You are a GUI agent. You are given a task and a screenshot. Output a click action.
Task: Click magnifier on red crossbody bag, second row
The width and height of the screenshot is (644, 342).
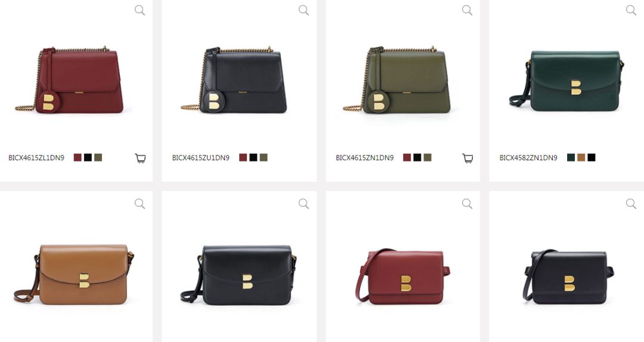[x=467, y=204]
